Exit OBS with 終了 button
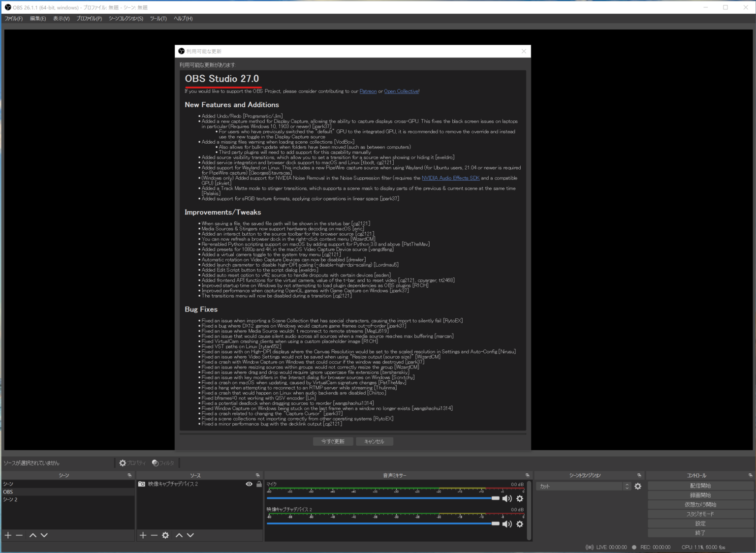The width and height of the screenshot is (756, 553). pyautogui.click(x=700, y=533)
